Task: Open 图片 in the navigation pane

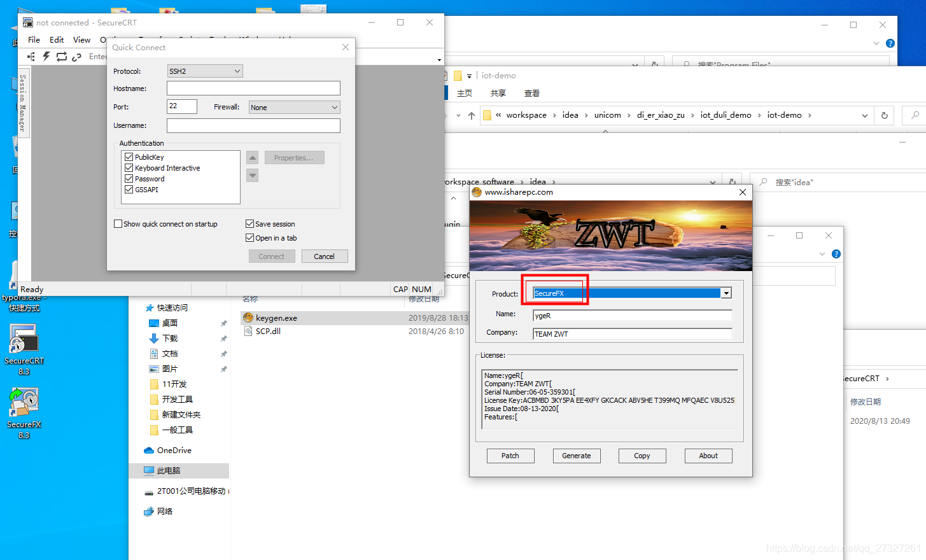Action: pos(170,368)
